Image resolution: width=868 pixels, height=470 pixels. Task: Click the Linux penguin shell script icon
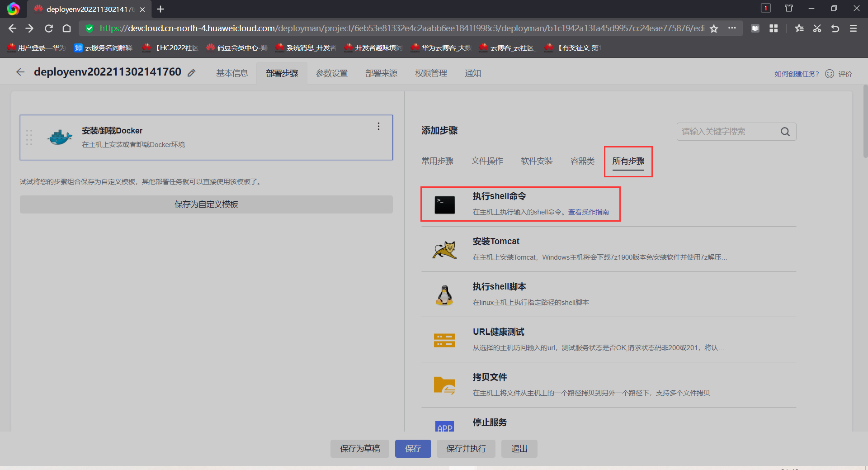coord(444,295)
